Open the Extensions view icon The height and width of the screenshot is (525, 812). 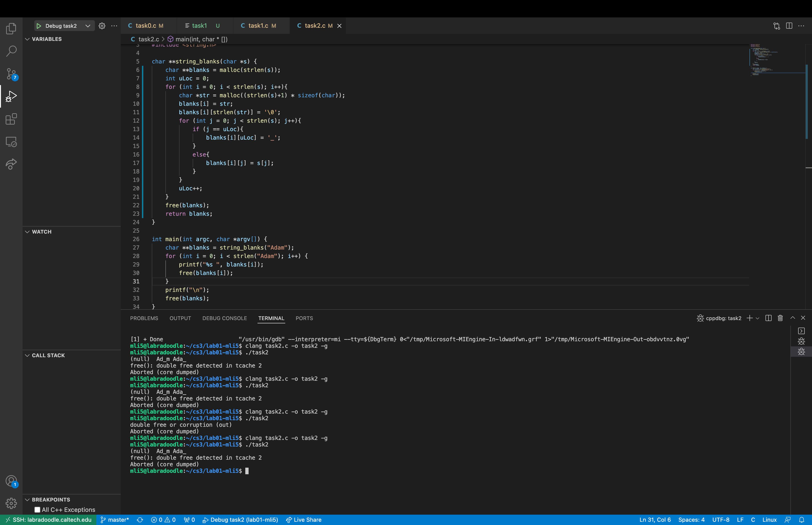pos(11,119)
